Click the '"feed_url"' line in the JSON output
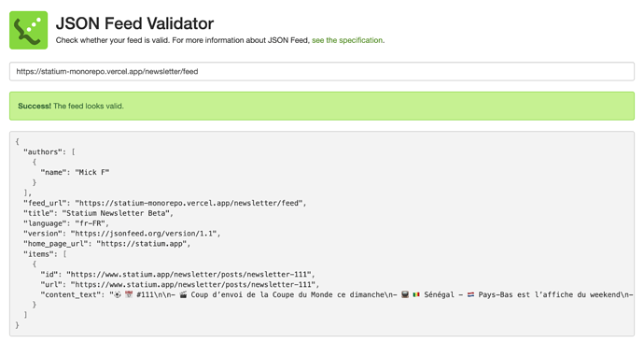Viewport: 644px width, 343px height. 164,203
